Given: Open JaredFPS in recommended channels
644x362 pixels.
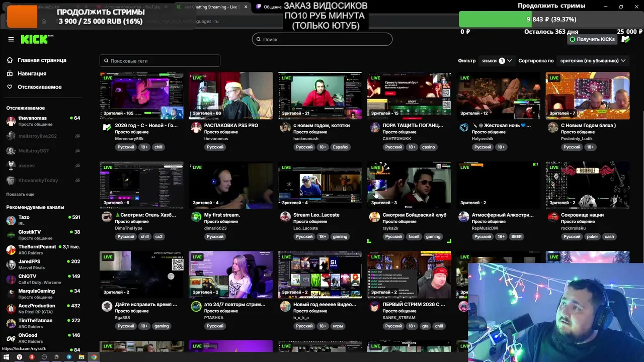Looking at the screenshot, I should 43,264.
